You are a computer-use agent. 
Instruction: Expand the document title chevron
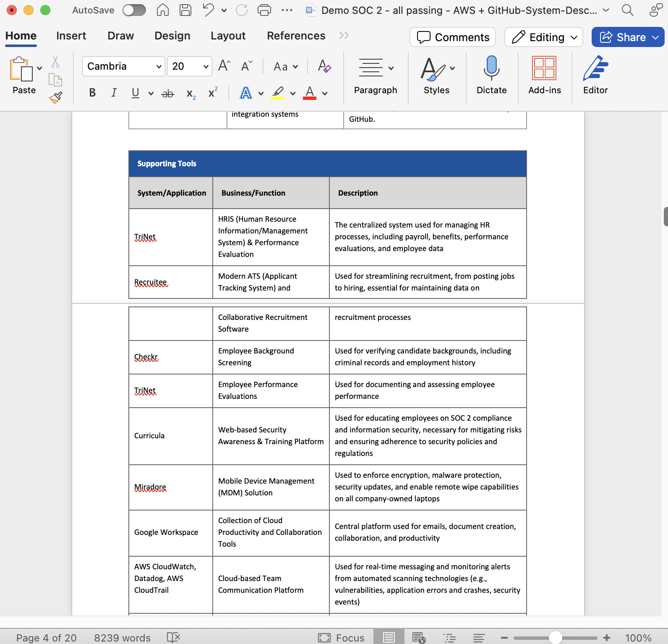[606, 10]
